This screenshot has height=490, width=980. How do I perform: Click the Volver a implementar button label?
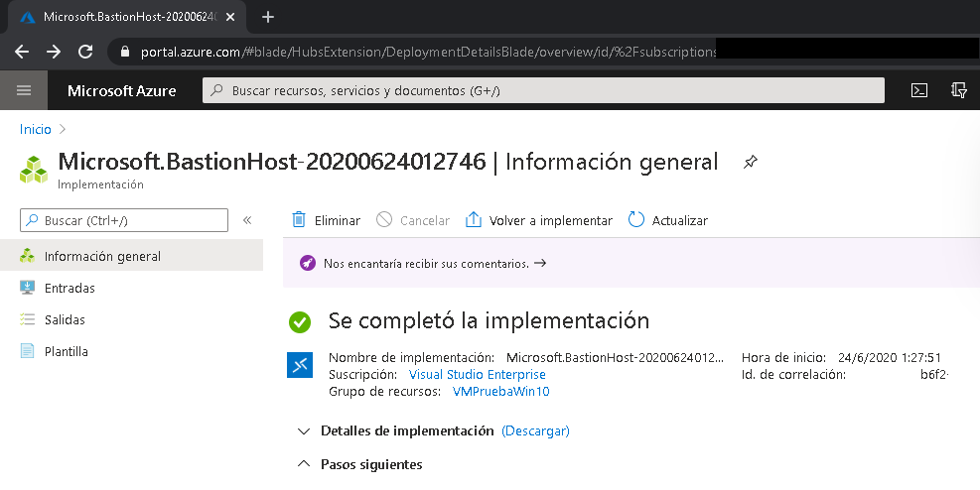click(551, 220)
